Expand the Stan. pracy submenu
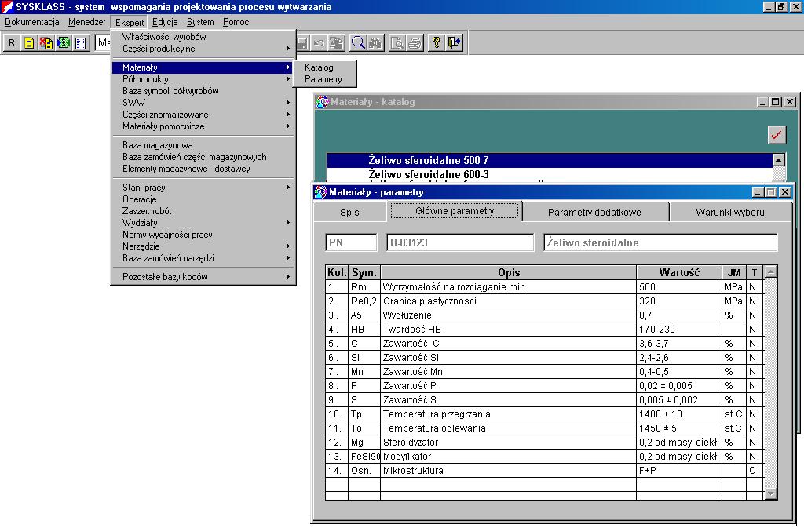Image resolution: width=804 pixels, height=532 pixels. coord(203,188)
